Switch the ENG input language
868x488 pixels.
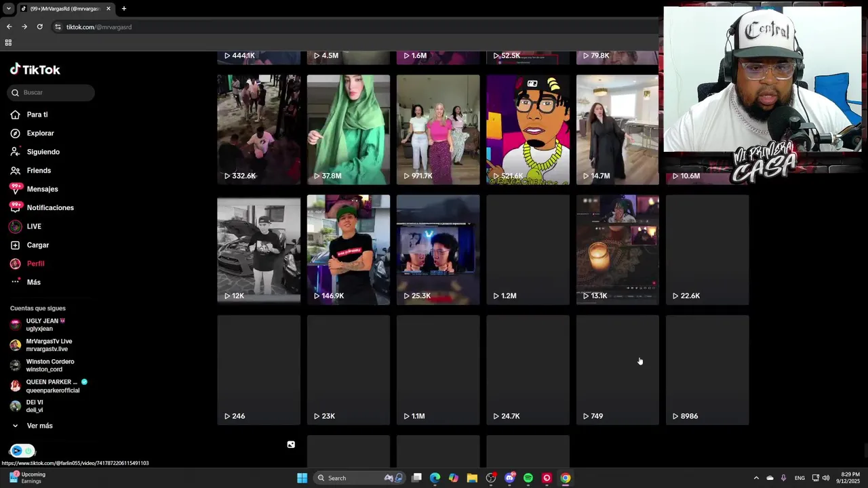pos(800,478)
